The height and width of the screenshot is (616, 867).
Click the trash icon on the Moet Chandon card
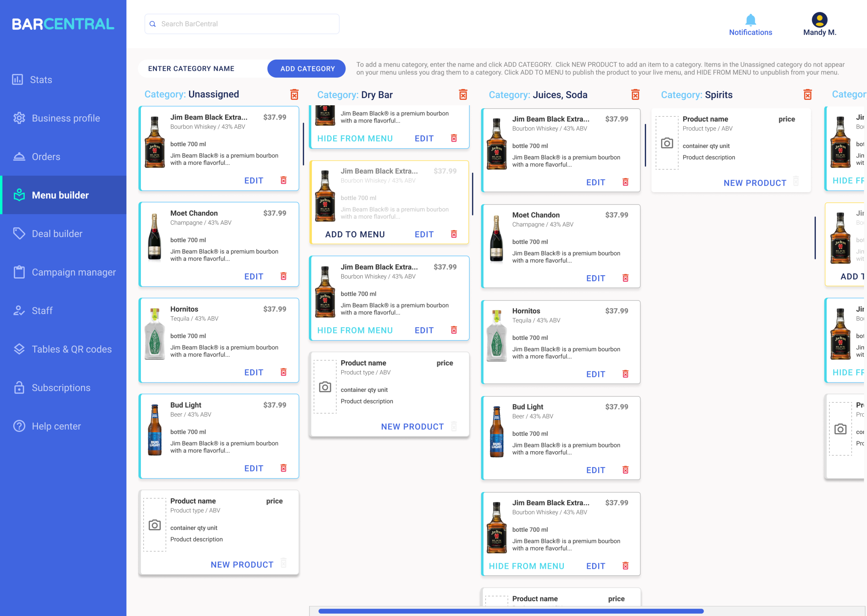click(283, 276)
